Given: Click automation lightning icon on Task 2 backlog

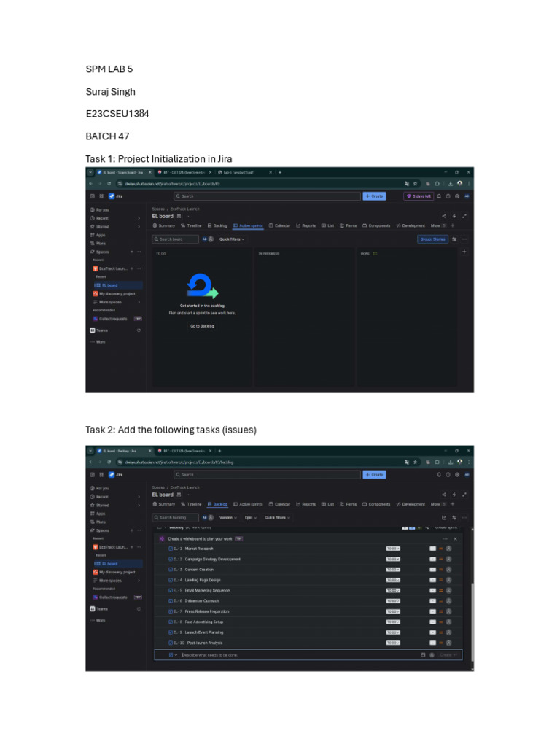Looking at the screenshot, I should coord(454,495).
